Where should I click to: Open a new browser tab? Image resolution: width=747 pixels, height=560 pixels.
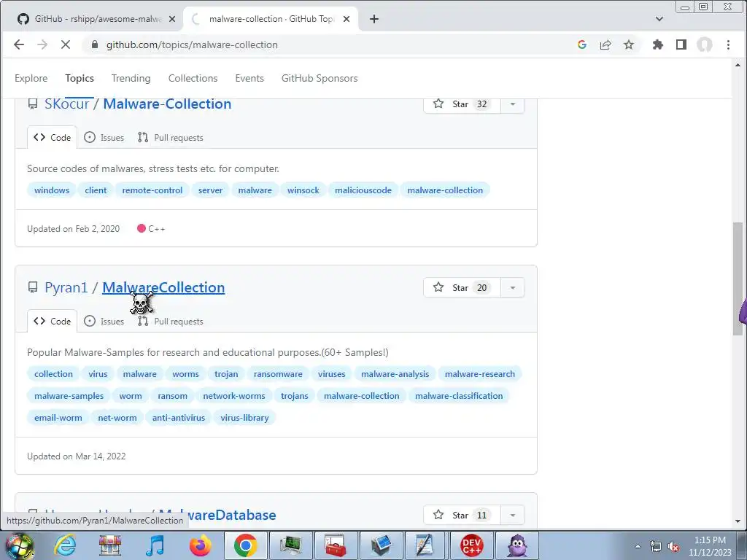click(x=374, y=18)
